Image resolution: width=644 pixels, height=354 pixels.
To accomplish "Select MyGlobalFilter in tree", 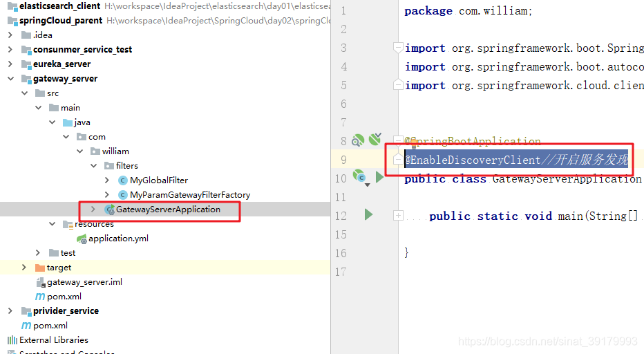I will tap(159, 180).
